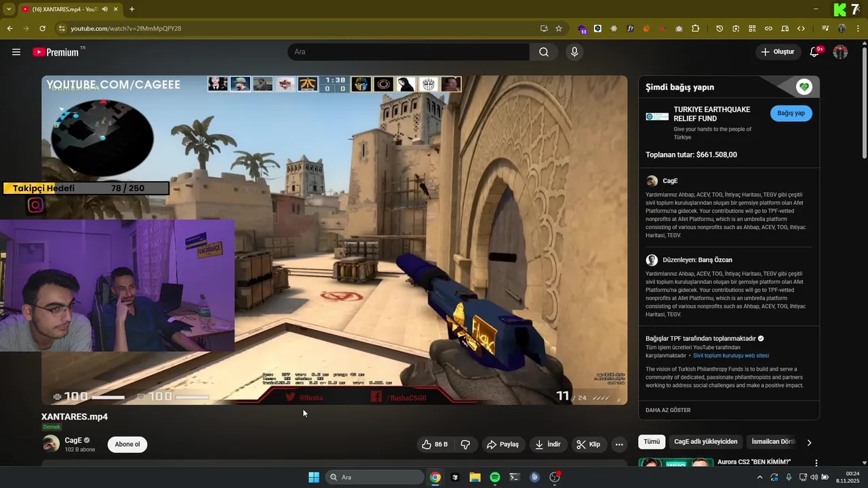Open Barış Özcan organizer avatar

[x=652, y=260]
